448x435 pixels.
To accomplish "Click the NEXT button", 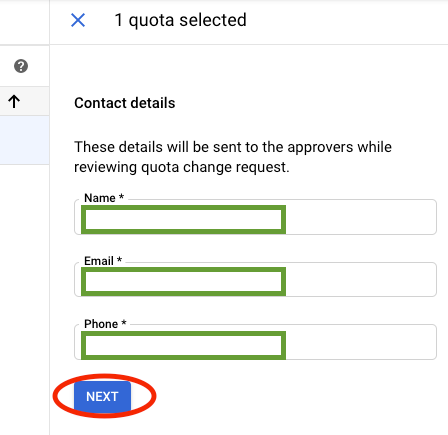I will [x=102, y=396].
